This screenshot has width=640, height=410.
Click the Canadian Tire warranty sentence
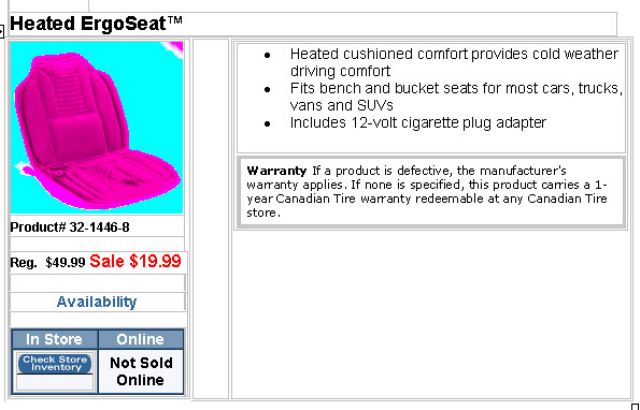(x=426, y=201)
